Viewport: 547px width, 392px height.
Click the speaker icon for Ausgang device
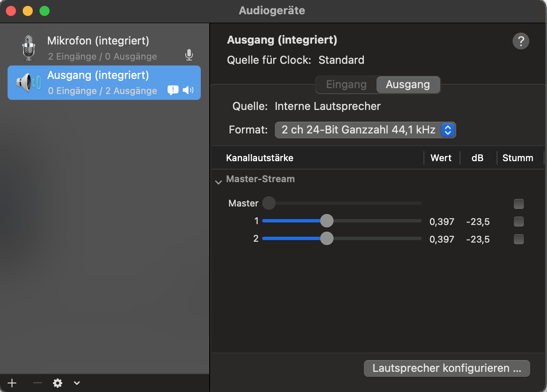[29, 82]
